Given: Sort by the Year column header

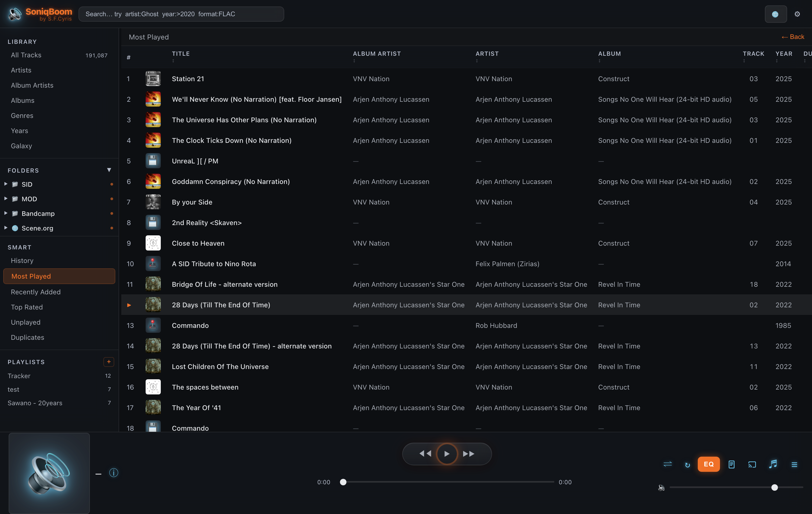Looking at the screenshot, I should pos(784,54).
